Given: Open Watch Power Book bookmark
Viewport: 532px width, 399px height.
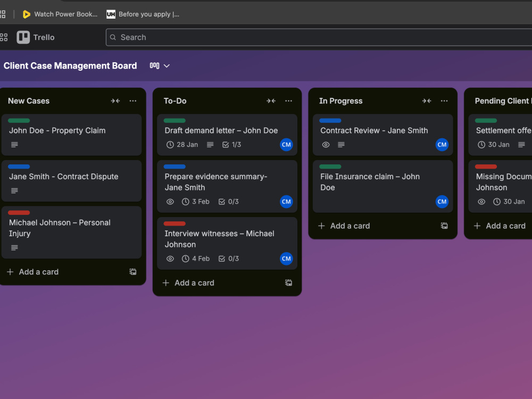Looking at the screenshot, I should click(60, 14).
